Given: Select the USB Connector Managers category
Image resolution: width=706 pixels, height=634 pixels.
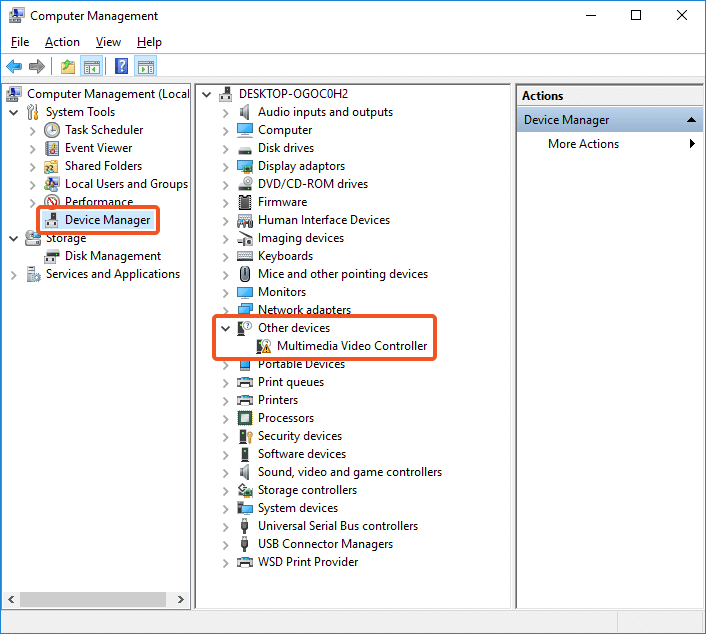Looking at the screenshot, I should click(325, 544).
